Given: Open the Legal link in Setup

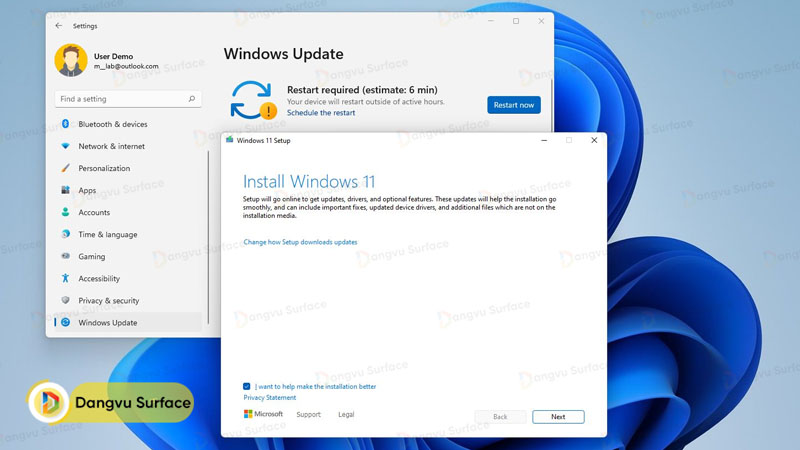Looking at the screenshot, I should pyautogui.click(x=346, y=414).
